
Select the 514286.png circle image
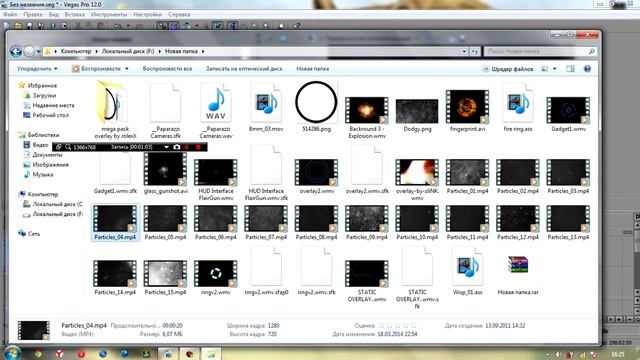pyautogui.click(x=316, y=107)
